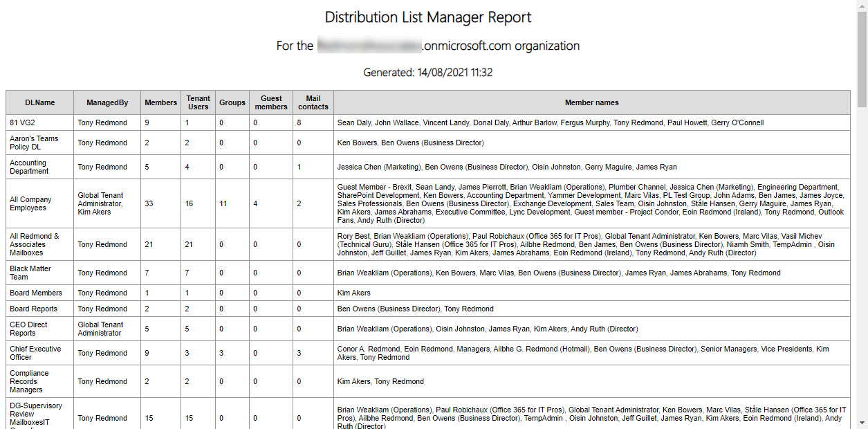The image size is (868, 429).
Task: Click the vertical scrollbar thumb
Action: (862, 60)
